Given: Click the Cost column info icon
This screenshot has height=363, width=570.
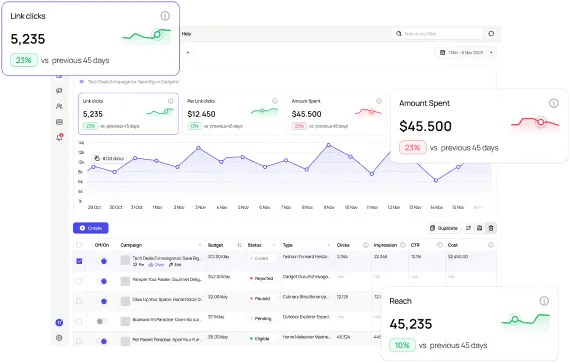Looking at the screenshot, I should click(x=491, y=245).
